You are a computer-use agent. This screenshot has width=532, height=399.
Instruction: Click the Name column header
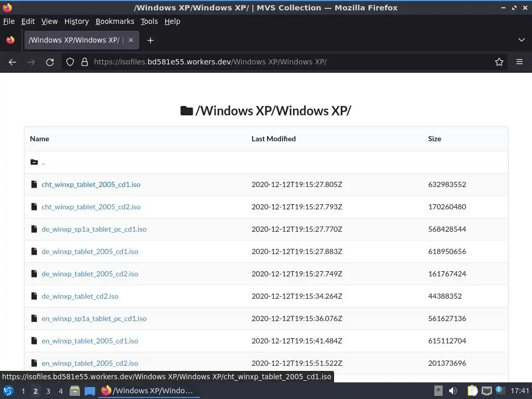(39, 139)
